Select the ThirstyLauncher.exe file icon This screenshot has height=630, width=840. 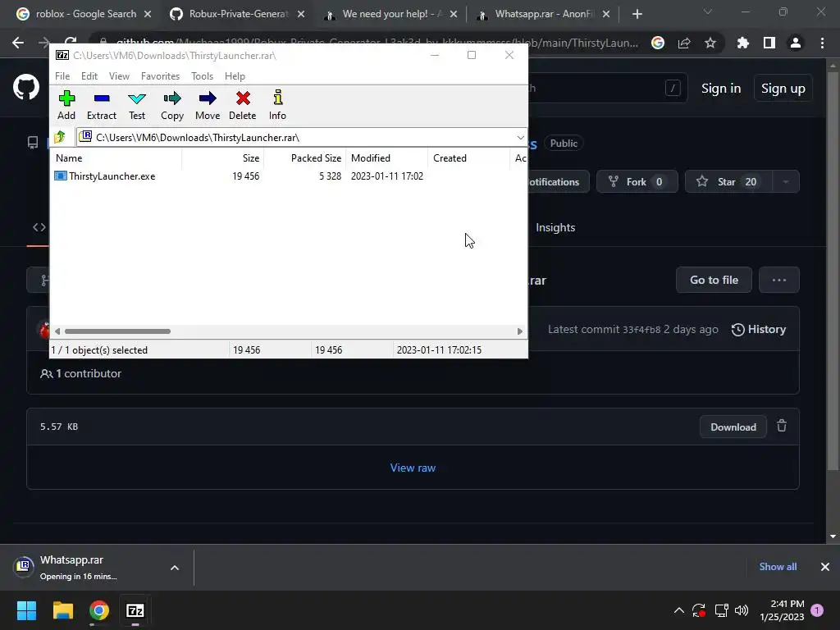(61, 176)
